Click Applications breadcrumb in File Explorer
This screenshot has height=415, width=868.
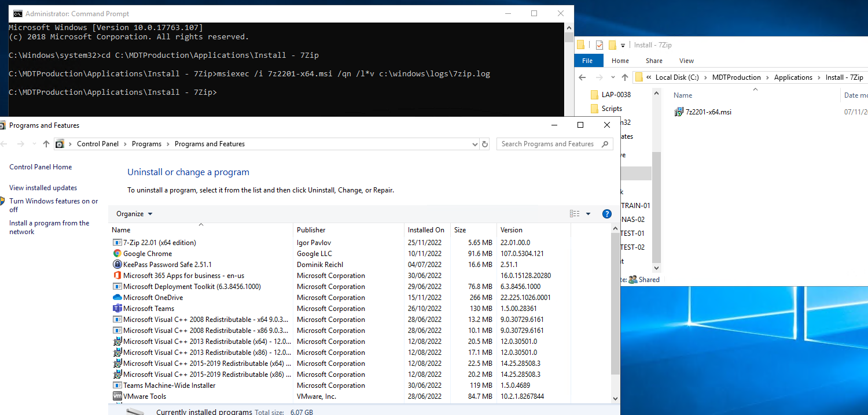(x=793, y=77)
